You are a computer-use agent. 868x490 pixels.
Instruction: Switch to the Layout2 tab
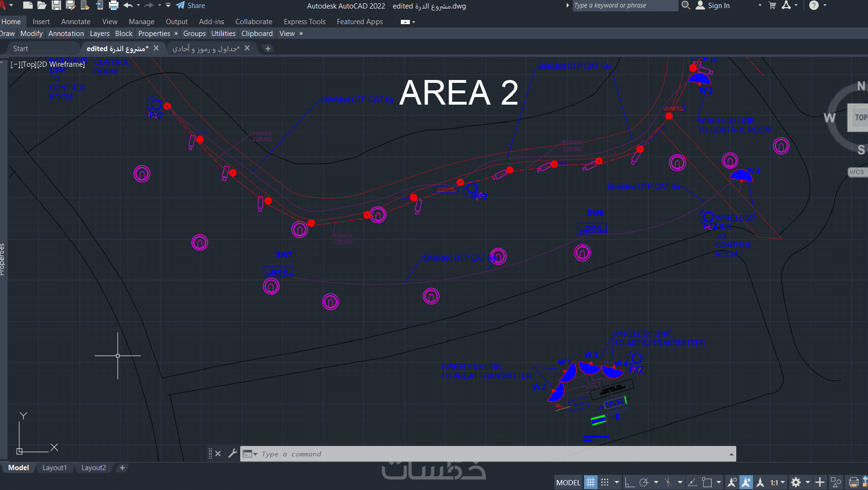93,468
